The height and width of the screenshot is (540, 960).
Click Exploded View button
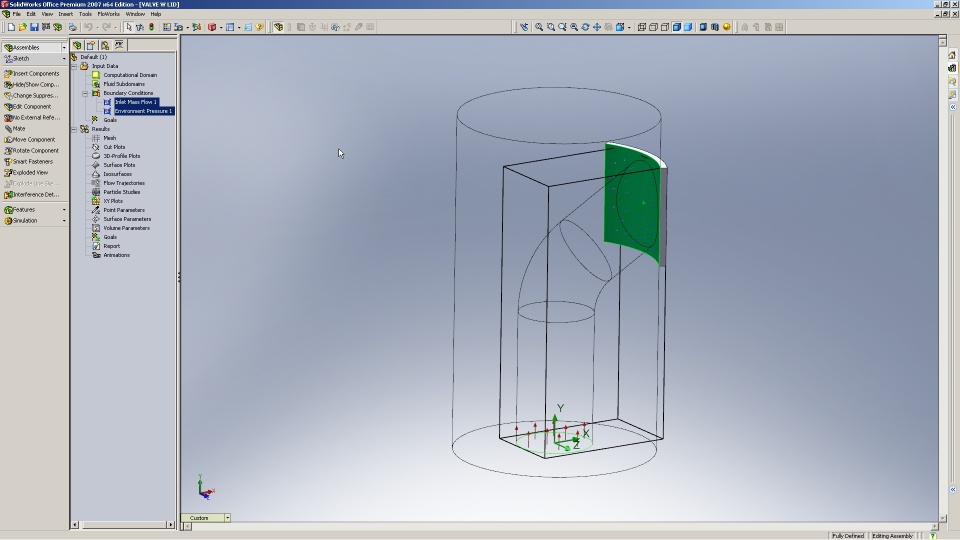[x=26, y=173]
